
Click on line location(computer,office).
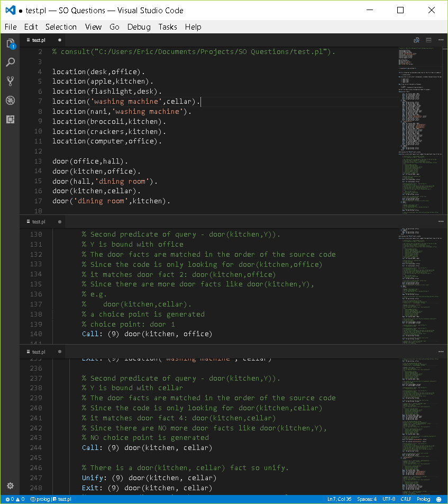tap(107, 141)
